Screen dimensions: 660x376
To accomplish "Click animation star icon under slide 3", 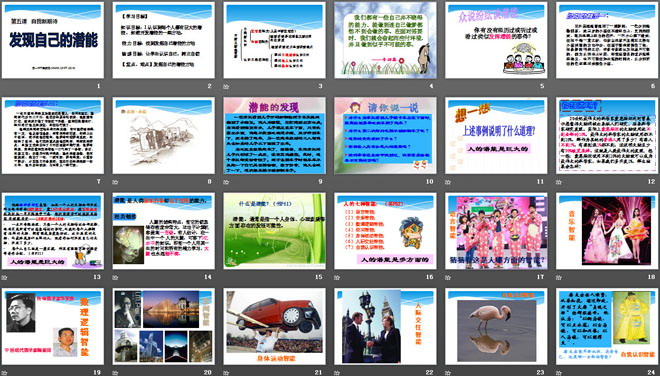I will click(x=226, y=86).
